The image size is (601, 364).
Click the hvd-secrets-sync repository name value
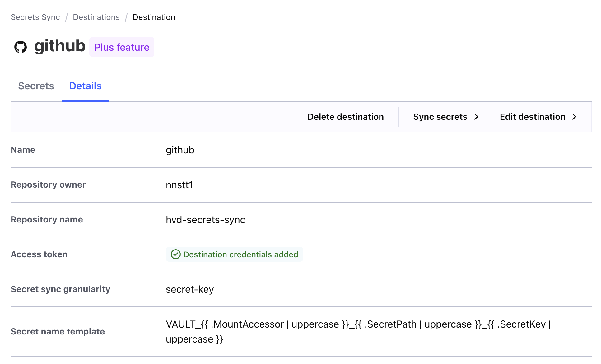click(205, 220)
